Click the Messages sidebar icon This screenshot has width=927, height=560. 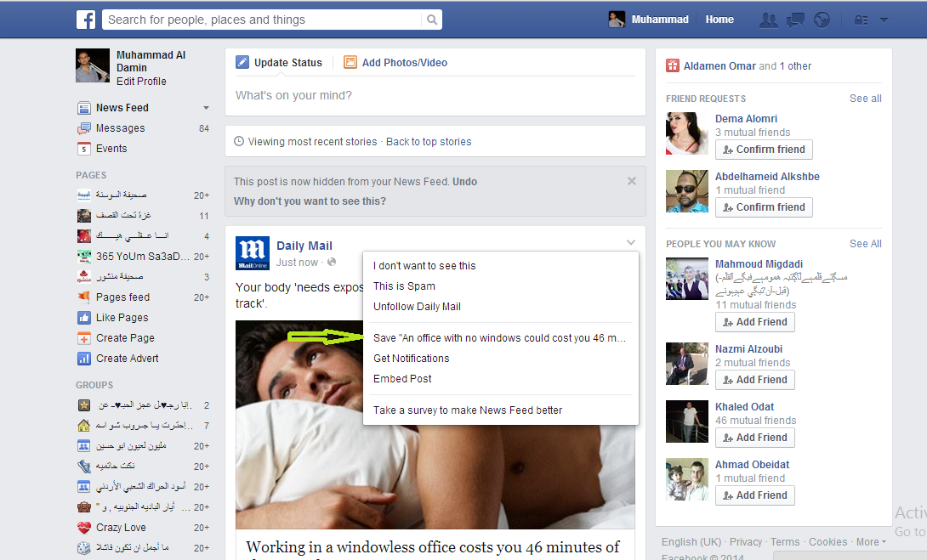(84, 128)
